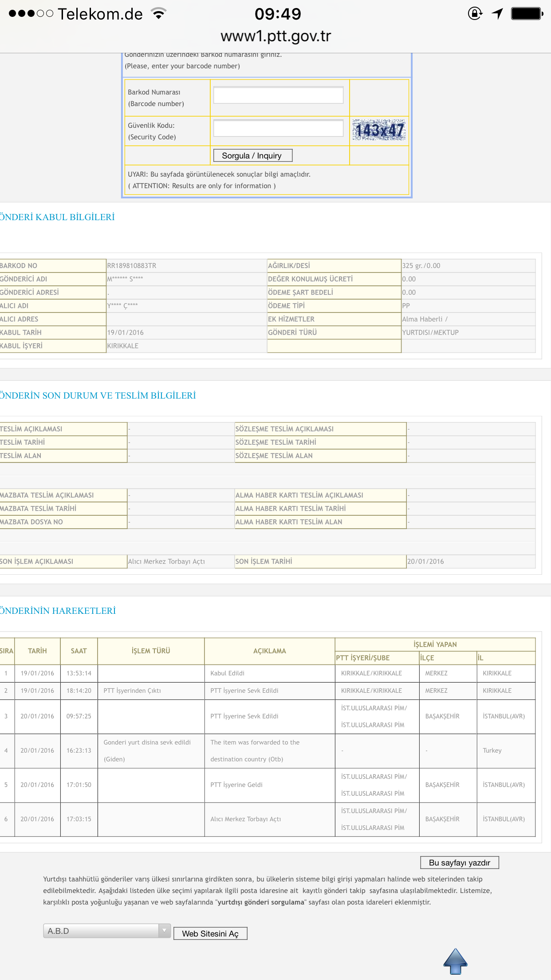Select Turkey in row 4

point(492,751)
